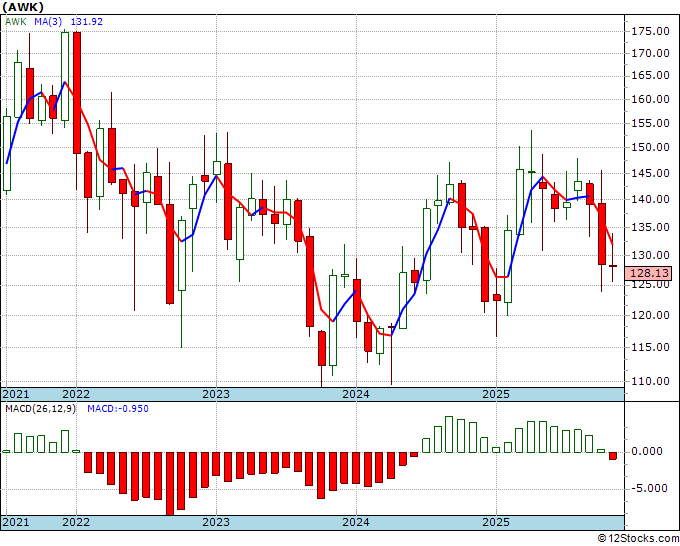Click the 155.00 price axis label

(x=650, y=124)
